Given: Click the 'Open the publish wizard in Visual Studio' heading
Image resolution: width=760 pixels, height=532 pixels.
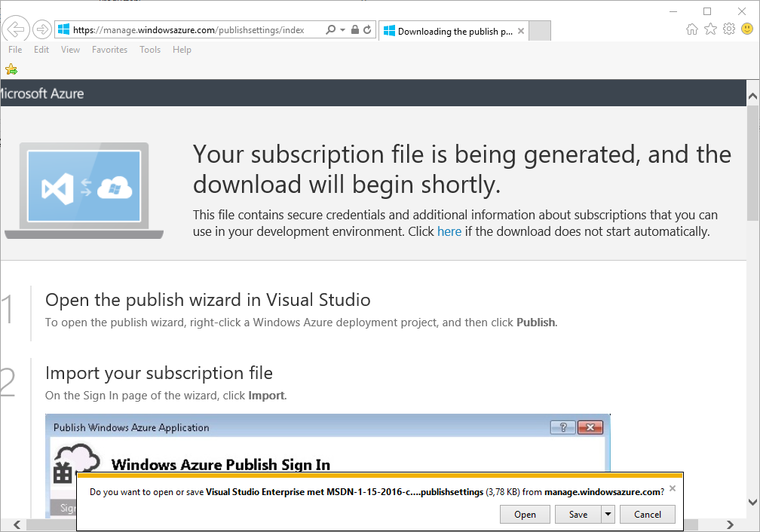Looking at the screenshot, I should tap(208, 300).
